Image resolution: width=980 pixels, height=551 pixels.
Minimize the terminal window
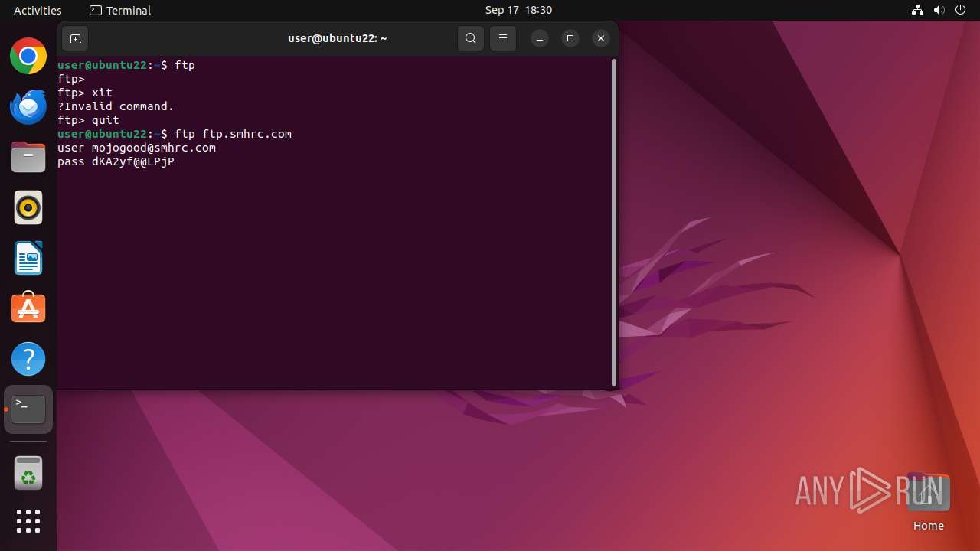[540, 38]
